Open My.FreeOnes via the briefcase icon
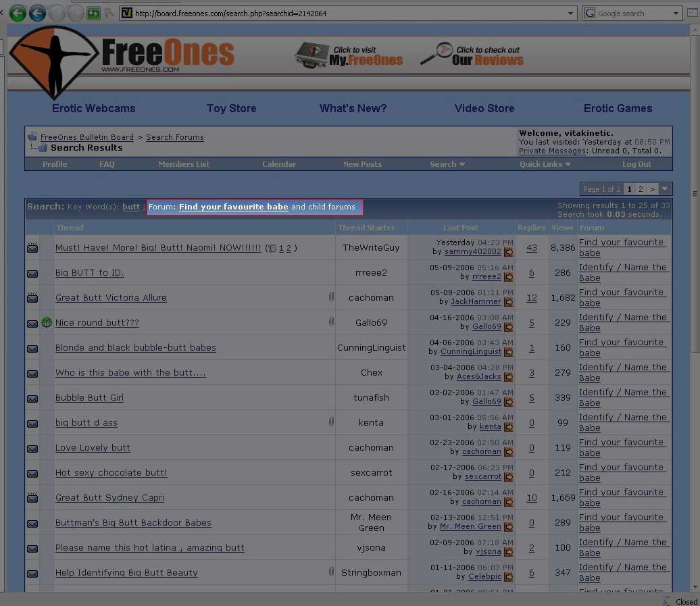700x606 pixels. coord(311,55)
